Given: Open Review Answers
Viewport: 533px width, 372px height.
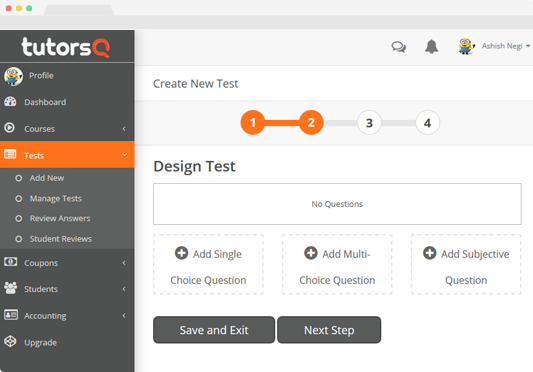Looking at the screenshot, I should pos(60,218).
